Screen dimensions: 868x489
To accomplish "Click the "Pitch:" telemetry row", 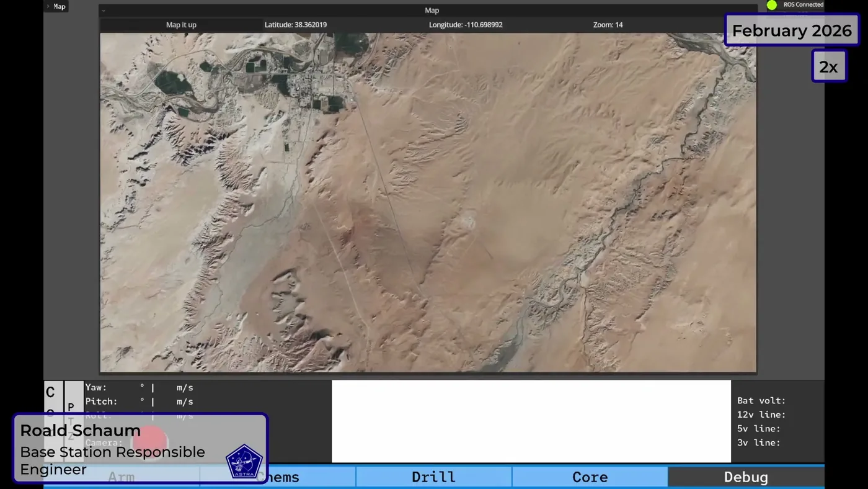I will pos(139,402).
